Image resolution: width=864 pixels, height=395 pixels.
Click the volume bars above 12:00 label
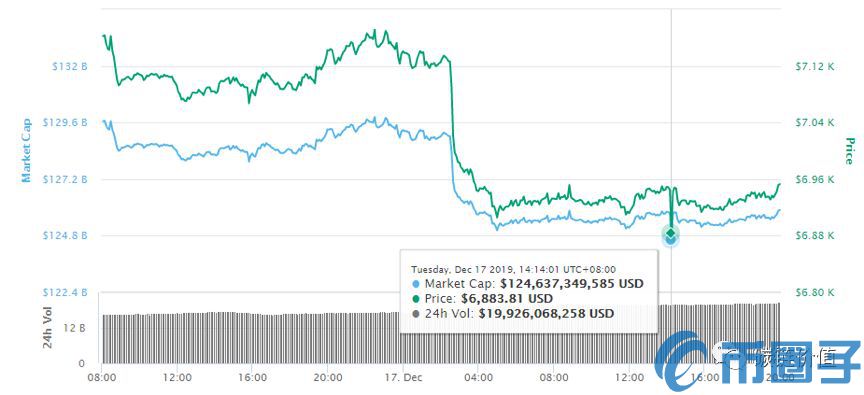pyautogui.click(x=177, y=338)
